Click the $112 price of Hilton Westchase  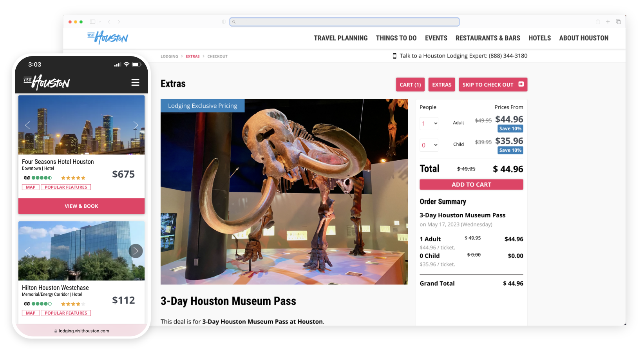pyautogui.click(x=123, y=300)
